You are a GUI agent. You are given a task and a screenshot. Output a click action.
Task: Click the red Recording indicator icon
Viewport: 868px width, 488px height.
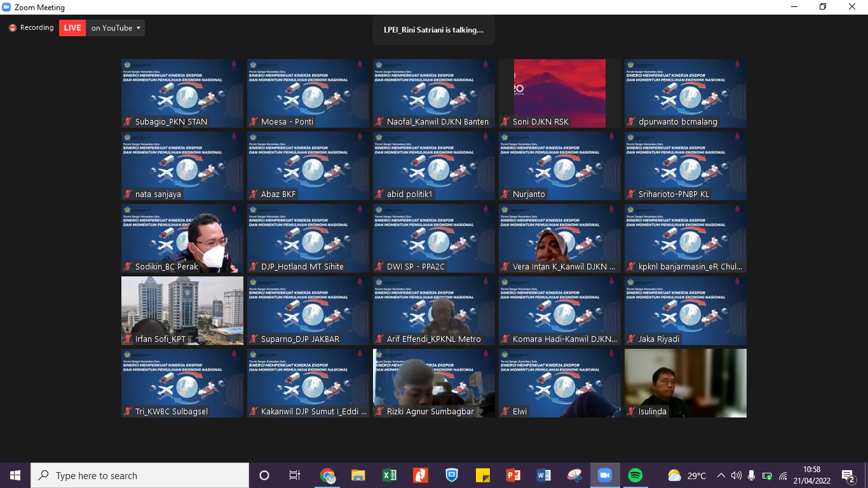13,28
